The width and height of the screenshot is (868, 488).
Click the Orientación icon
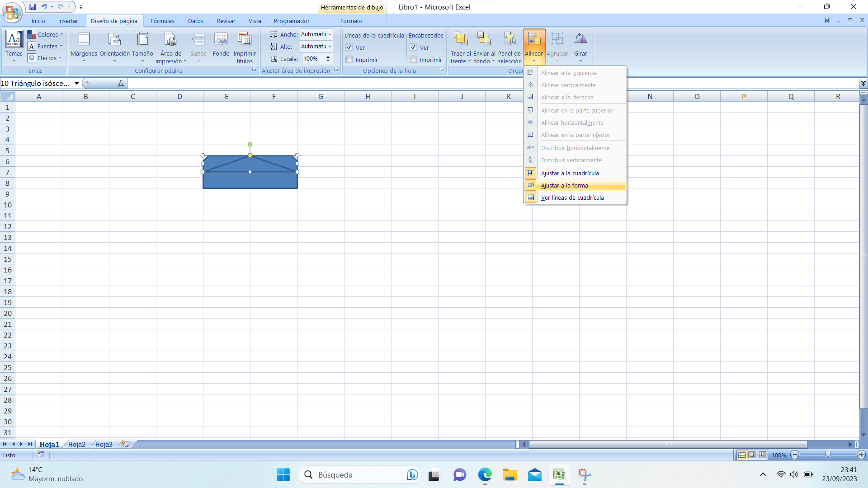click(x=114, y=40)
